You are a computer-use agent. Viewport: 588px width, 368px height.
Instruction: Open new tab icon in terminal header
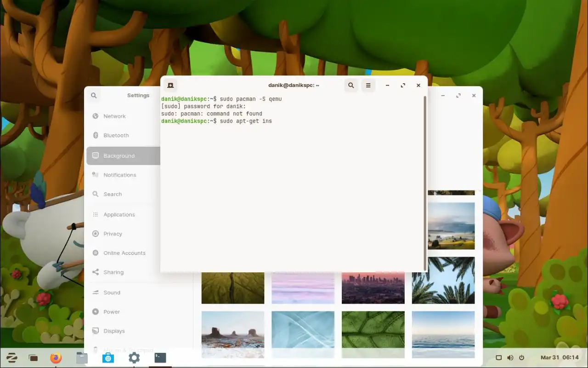tap(170, 85)
